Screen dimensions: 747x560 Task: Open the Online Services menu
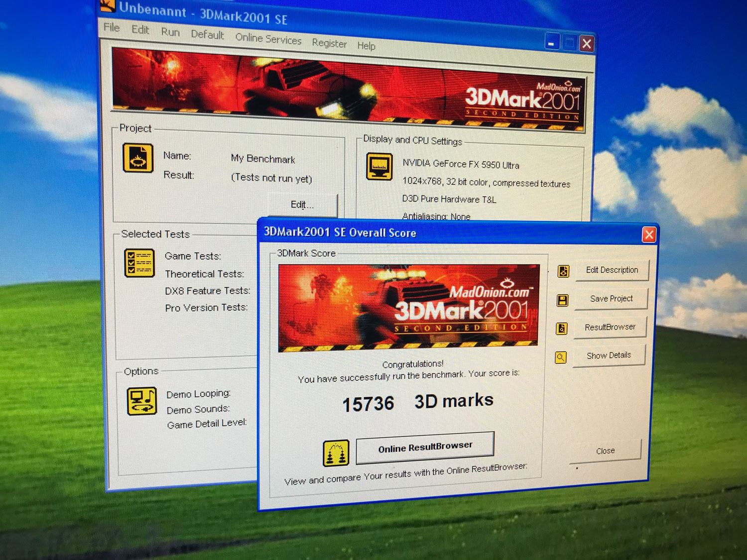click(x=268, y=39)
